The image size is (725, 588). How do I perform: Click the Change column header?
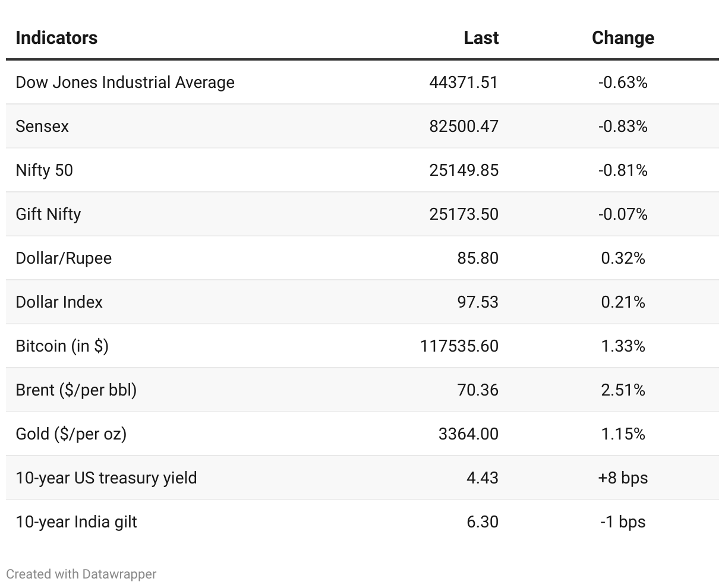pyautogui.click(x=623, y=38)
